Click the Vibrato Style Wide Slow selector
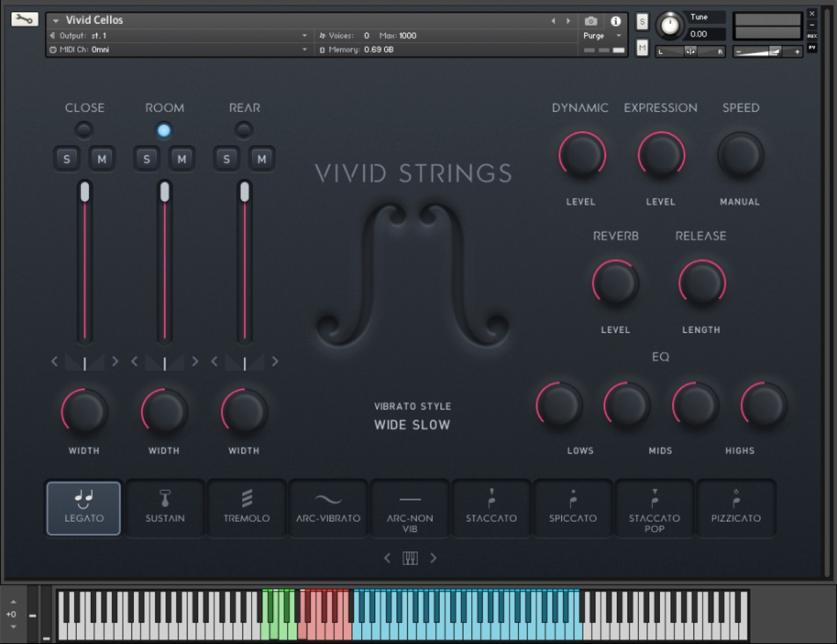The image size is (837, 644). pos(412,425)
